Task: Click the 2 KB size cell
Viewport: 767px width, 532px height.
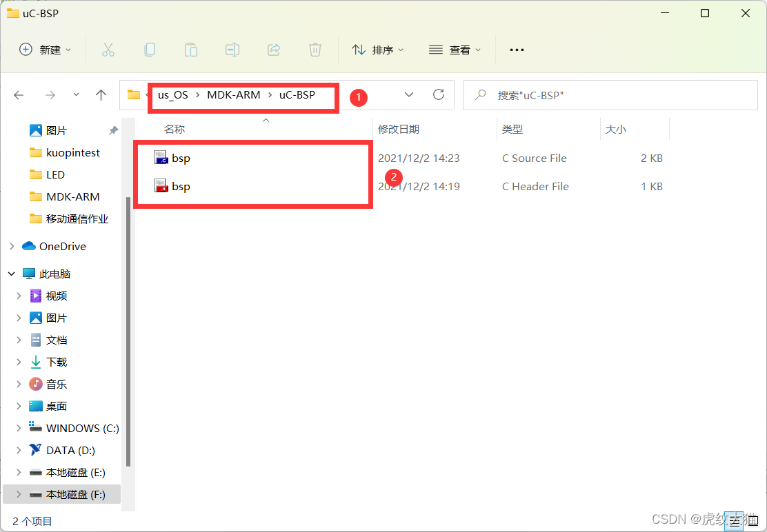Action: tap(652, 158)
